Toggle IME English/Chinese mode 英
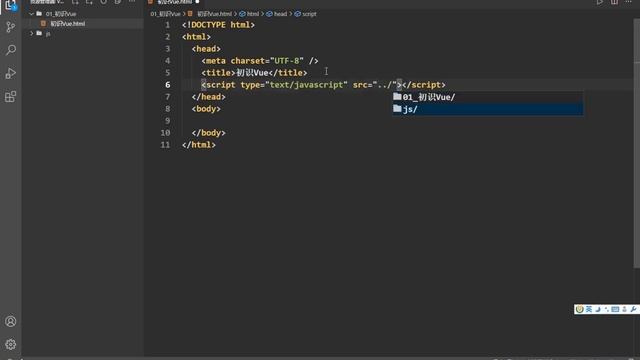640x360 pixels. click(589, 309)
